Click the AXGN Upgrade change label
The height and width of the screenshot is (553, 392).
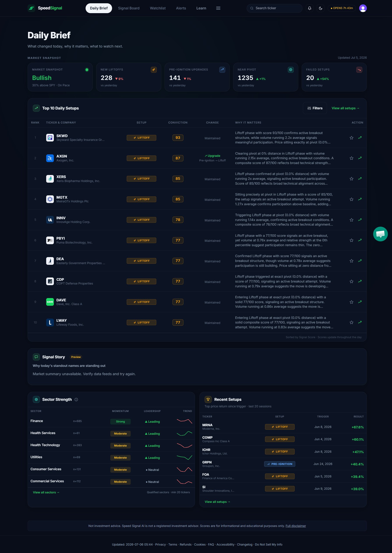[x=212, y=156]
